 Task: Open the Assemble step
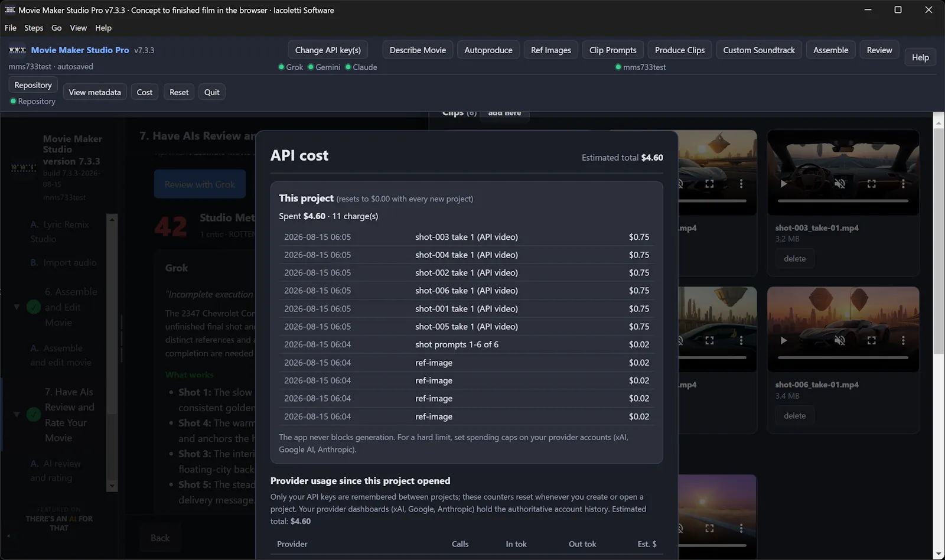830,50
